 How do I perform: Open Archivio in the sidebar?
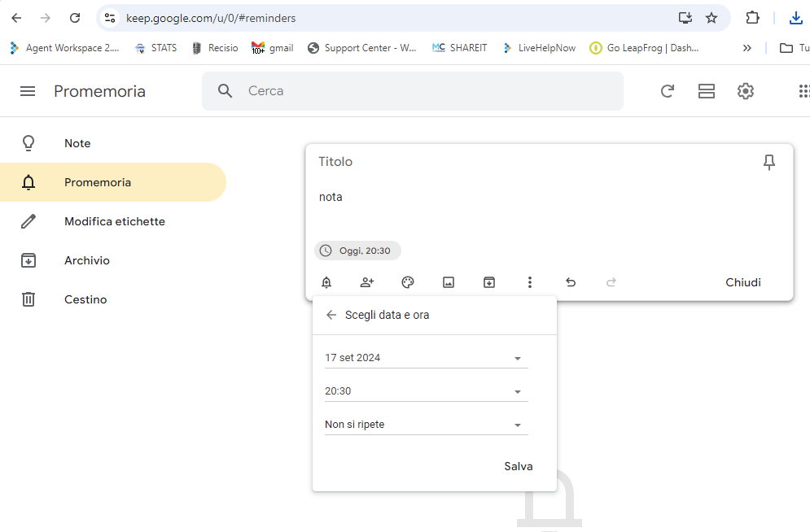pos(112,260)
